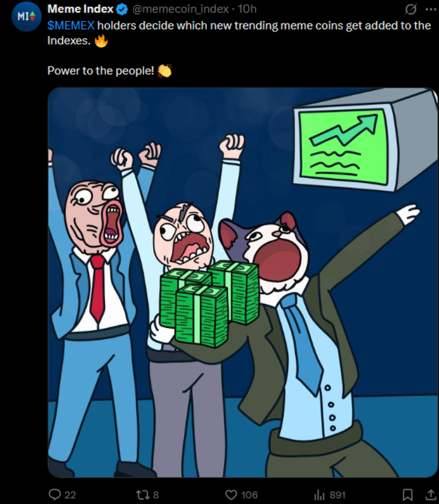
Task: Open the three-dot more options menu
Action: [x=431, y=10]
